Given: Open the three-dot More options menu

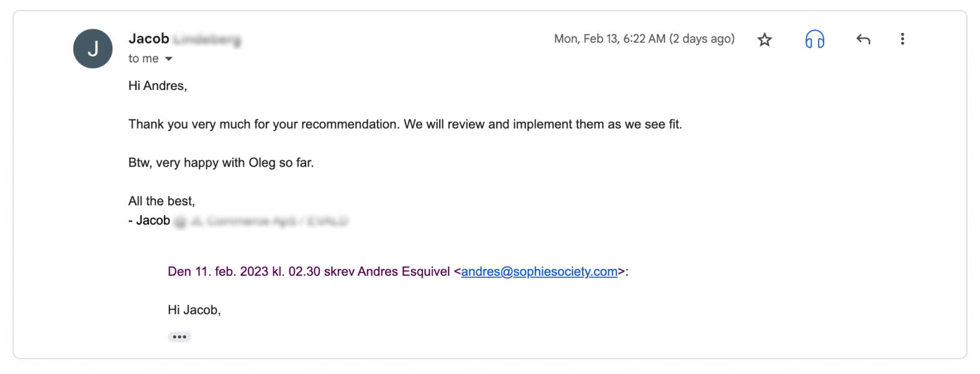Looking at the screenshot, I should click(902, 39).
